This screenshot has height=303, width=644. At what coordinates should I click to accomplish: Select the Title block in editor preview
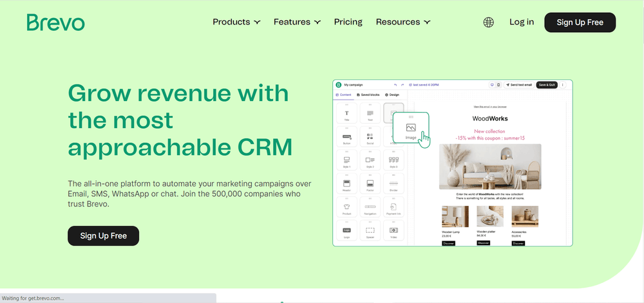346,113
